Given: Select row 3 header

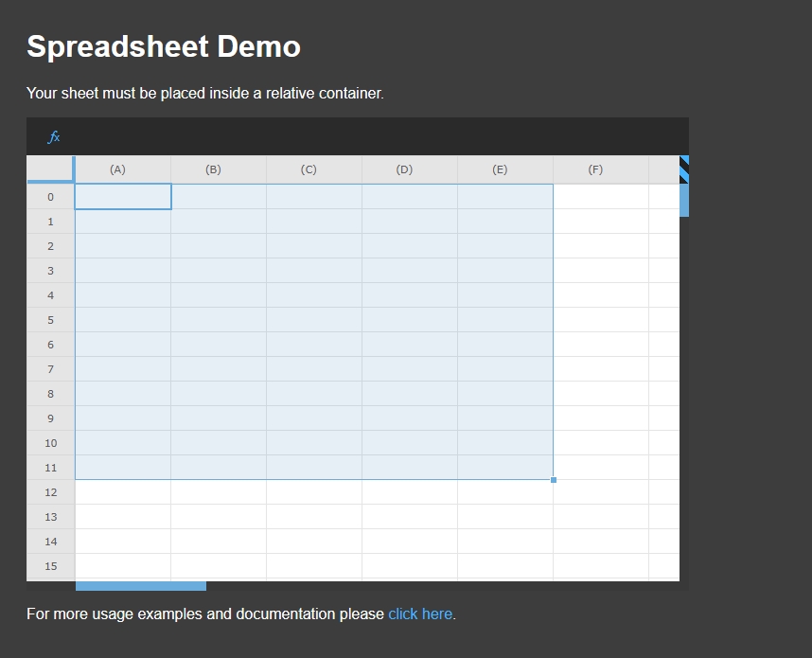Looking at the screenshot, I should (51, 271).
